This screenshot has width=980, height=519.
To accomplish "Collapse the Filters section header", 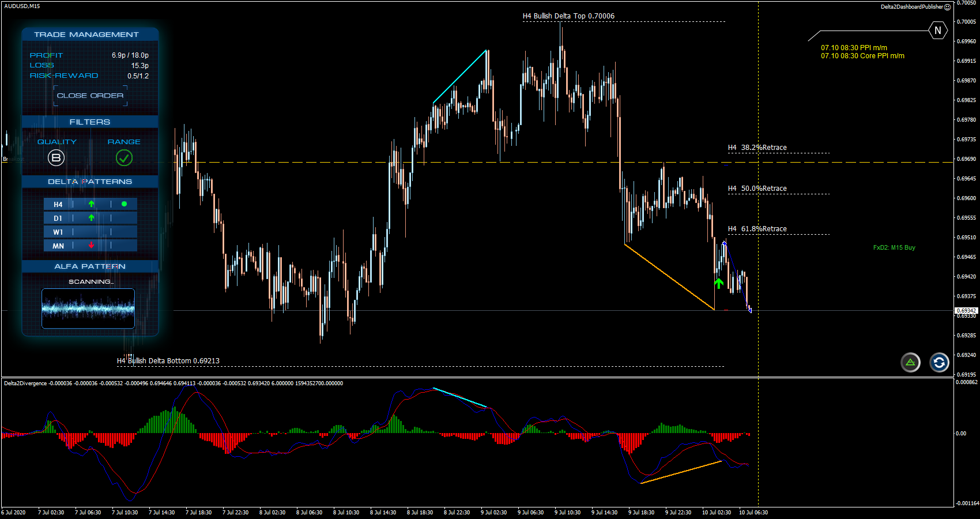I will [x=90, y=122].
